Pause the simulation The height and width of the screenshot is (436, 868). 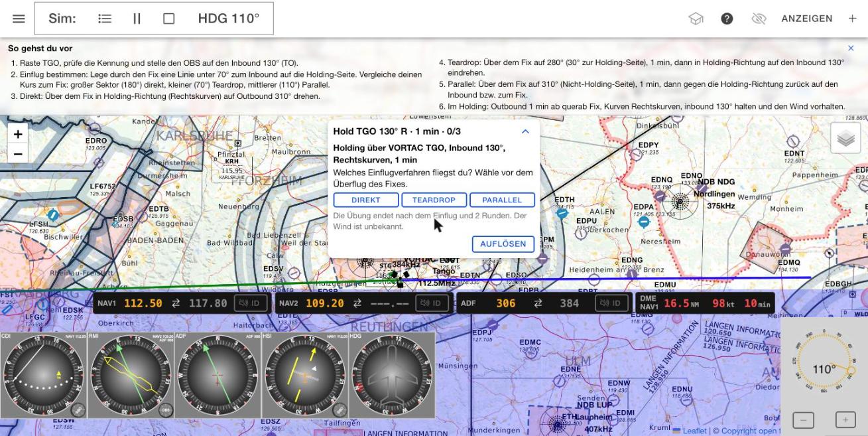click(137, 19)
